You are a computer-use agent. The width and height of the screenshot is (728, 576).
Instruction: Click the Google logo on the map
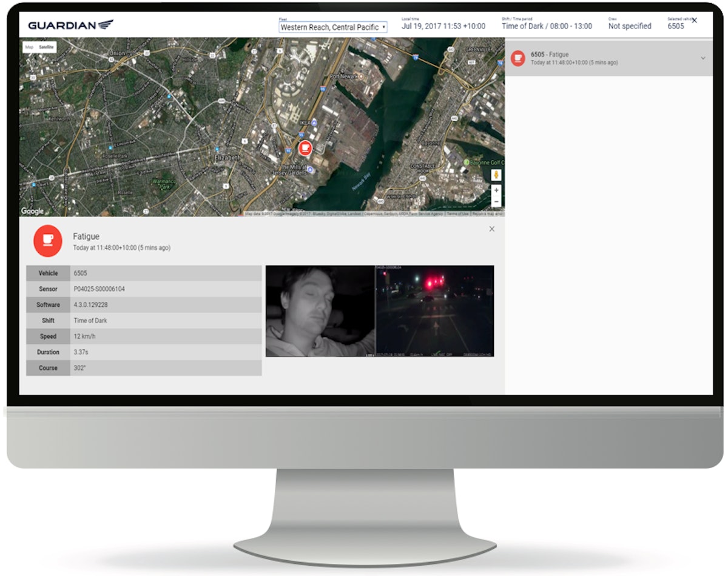coord(33,210)
